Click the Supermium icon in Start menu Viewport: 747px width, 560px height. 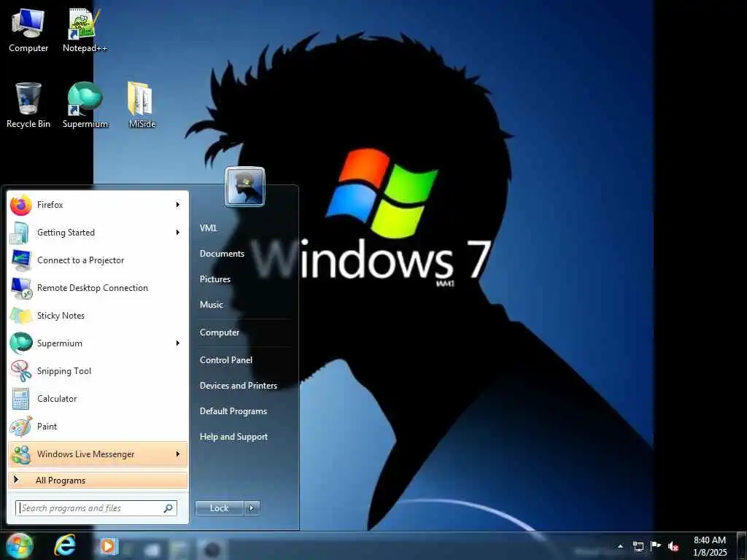(x=20, y=343)
